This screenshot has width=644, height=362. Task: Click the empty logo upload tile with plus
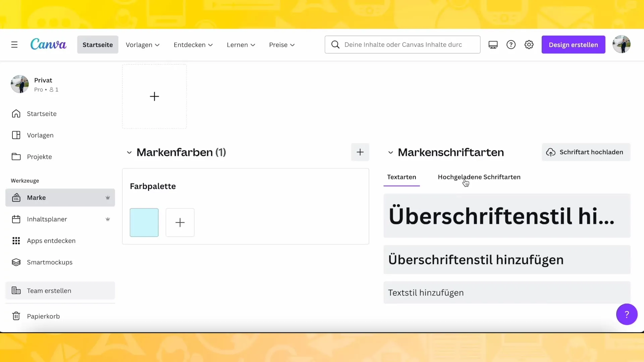154,97
